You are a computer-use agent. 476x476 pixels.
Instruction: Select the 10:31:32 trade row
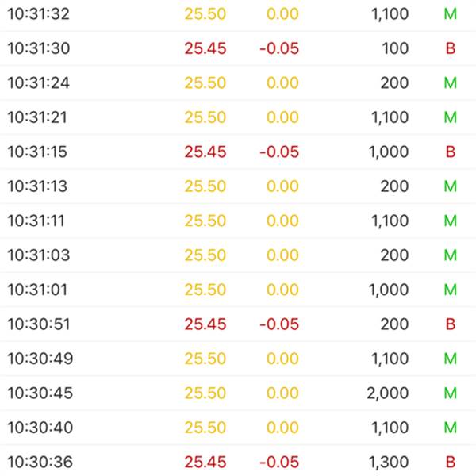point(238,14)
